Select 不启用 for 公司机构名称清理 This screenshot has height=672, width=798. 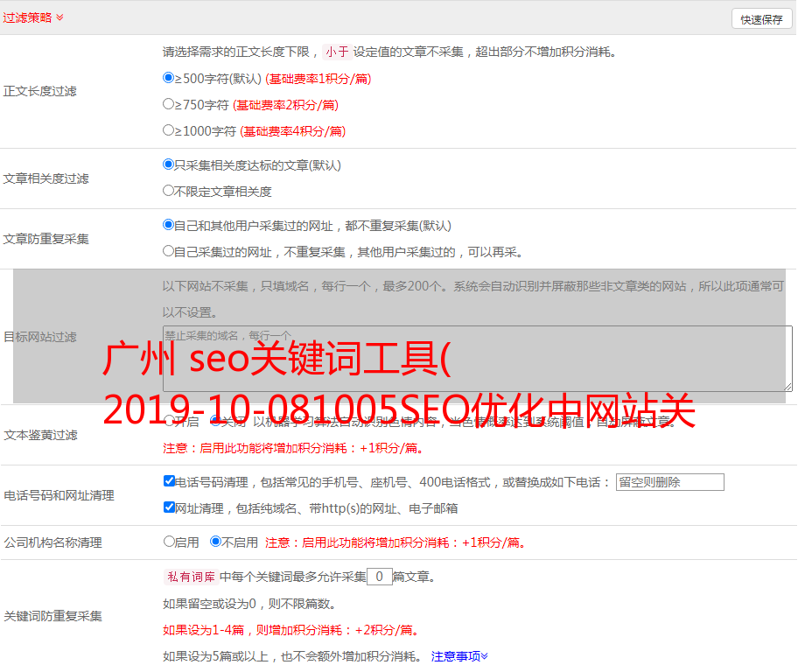pyautogui.click(x=216, y=541)
